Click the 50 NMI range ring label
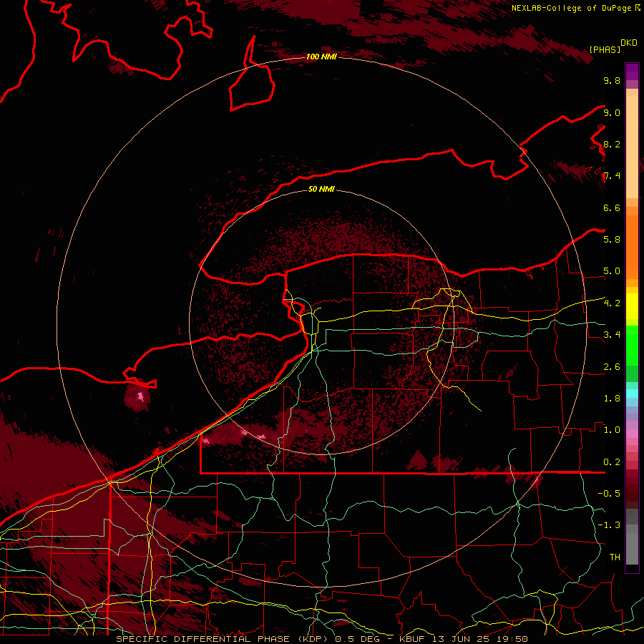The width and height of the screenshot is (644, 644). click(x=321, y=189)
